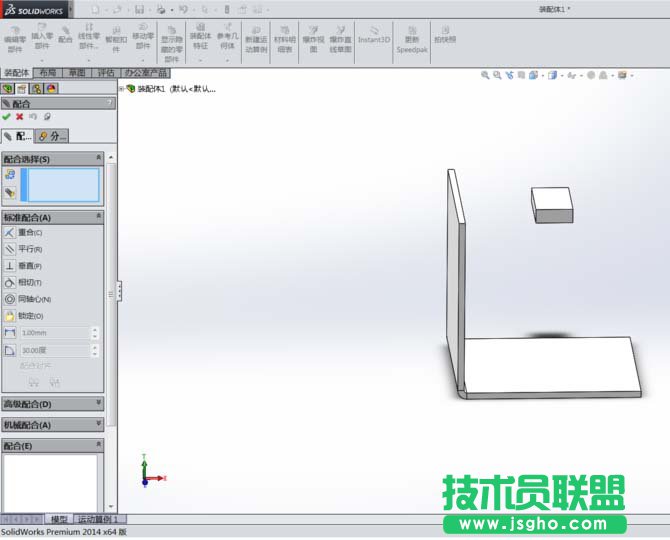Screen dimensions: 670x540
Task: Switch to the 办公室产品 ribbon tab
Action: point(146,73)
